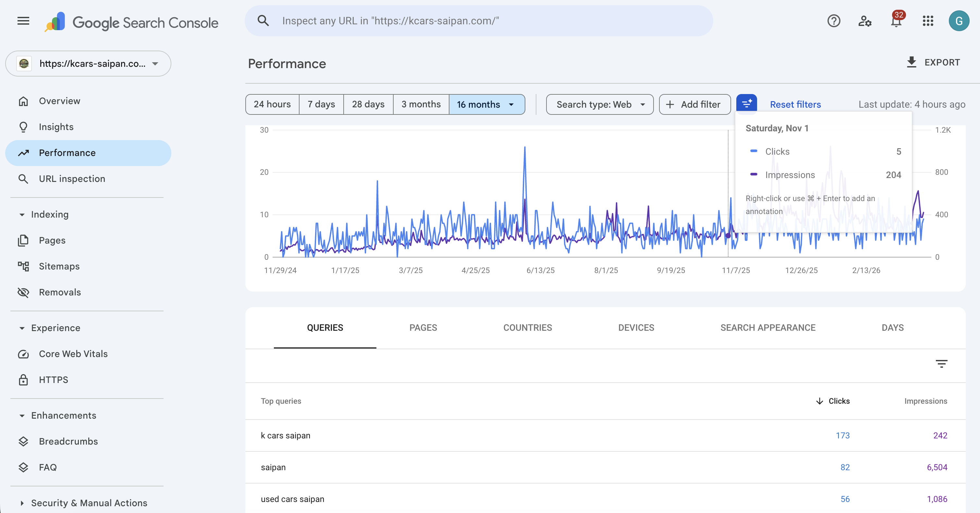Open the Search type Web dropdown

(599, 104)
